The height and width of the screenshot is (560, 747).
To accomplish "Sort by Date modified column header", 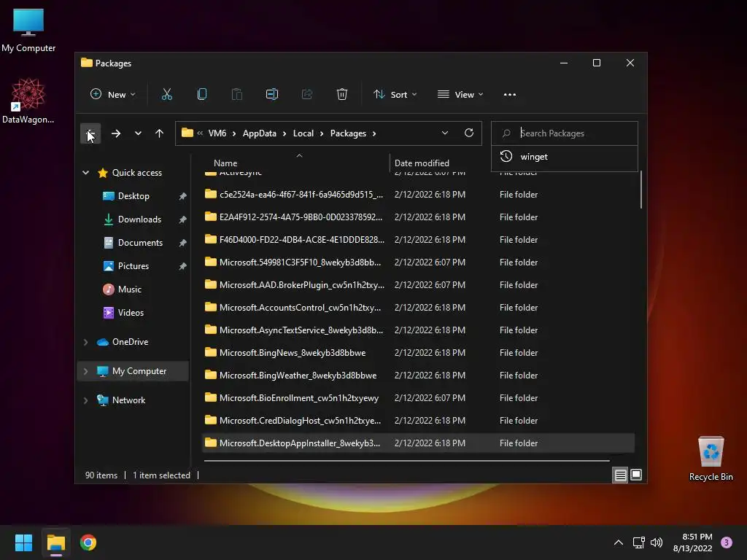I will (422, 163).
